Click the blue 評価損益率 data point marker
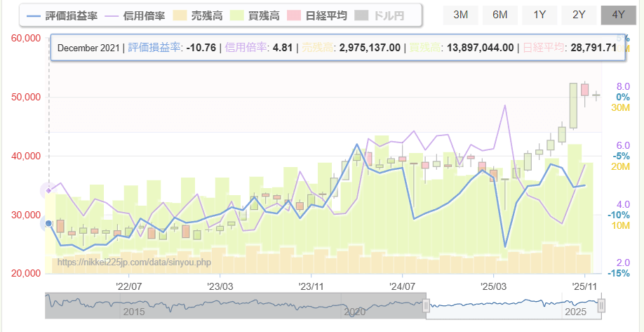The width and height of the screenshot is (644, 332). 48,223
